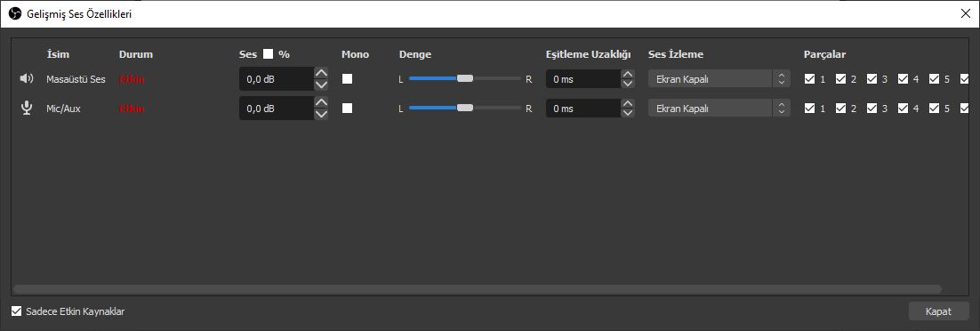Uncheck track 4 for Mic/Aux
The image size is (980, 331).
pos(904,109)
